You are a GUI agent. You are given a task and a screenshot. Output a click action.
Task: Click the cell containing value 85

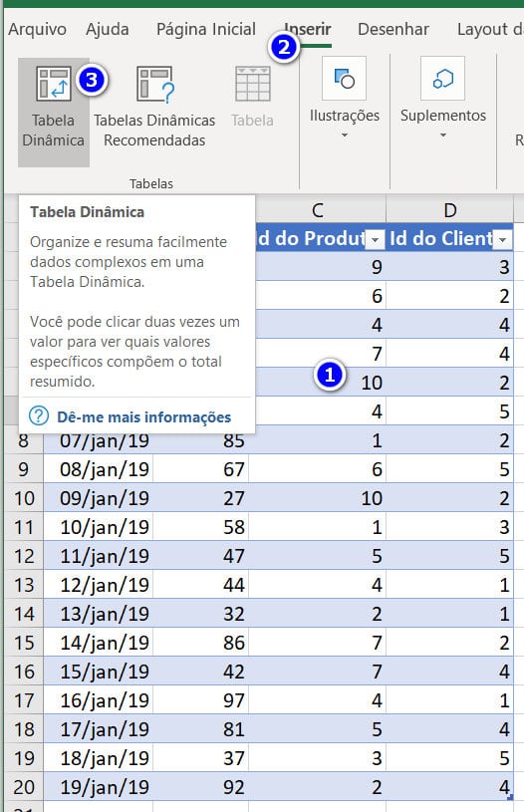point(201,440)
